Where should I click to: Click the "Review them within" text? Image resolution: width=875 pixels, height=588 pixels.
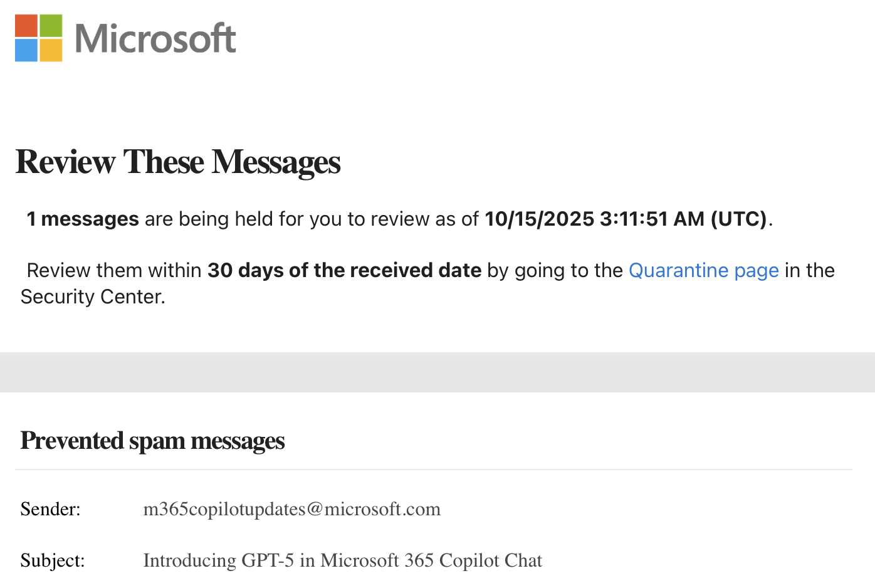point(114,270)
